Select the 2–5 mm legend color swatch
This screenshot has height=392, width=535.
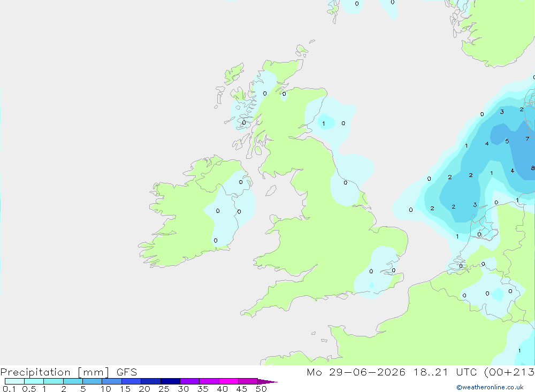pyautogui.click(x=73, y=381)
